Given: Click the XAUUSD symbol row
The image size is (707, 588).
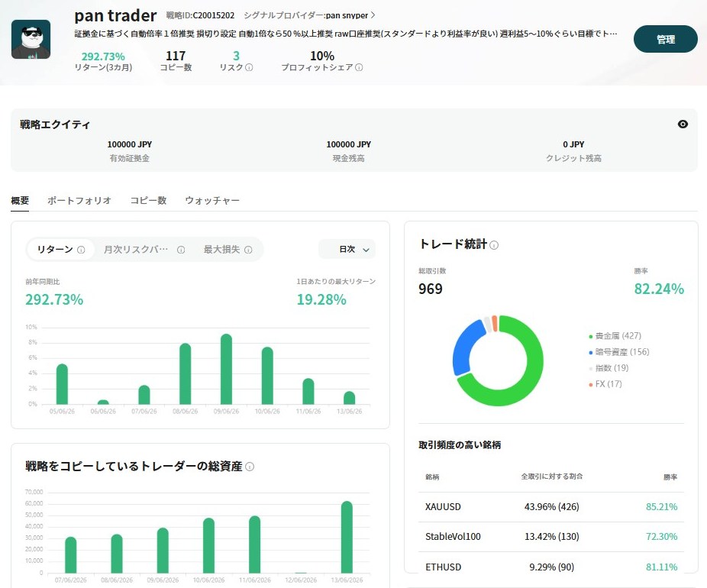Looking at the screenshot, I should 551,507.
